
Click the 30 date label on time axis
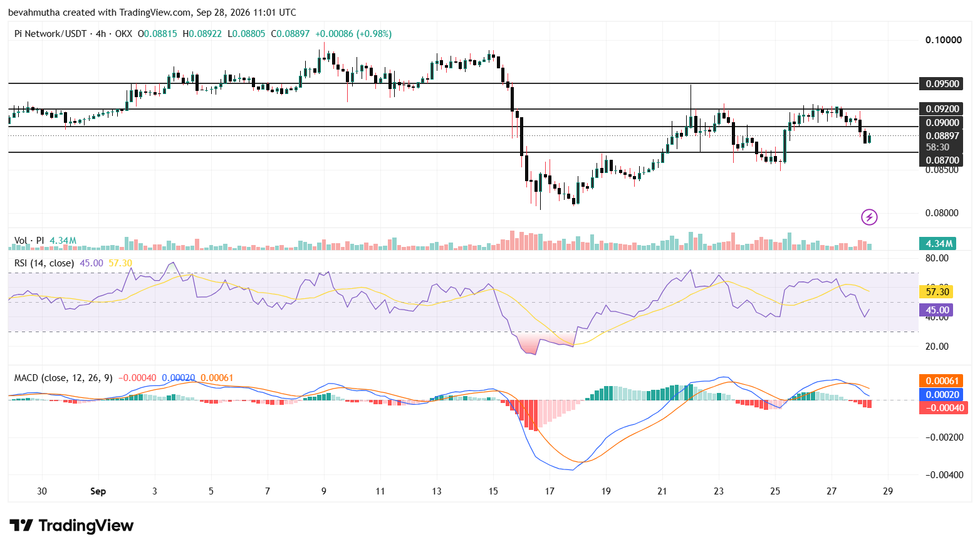42,491
